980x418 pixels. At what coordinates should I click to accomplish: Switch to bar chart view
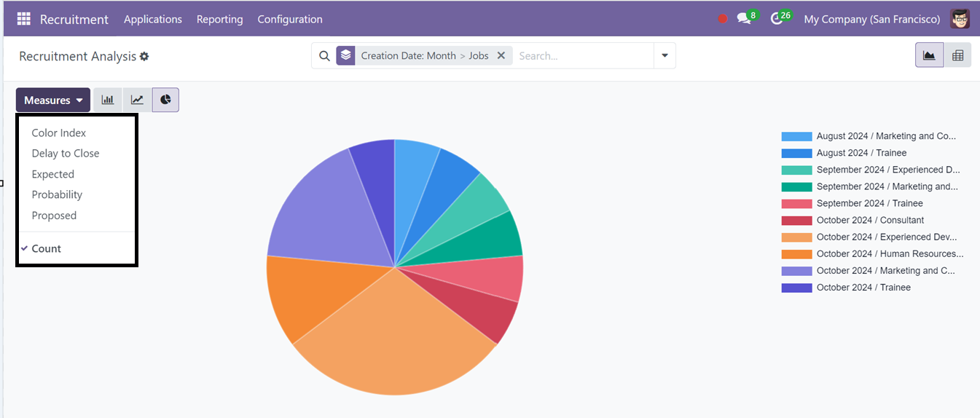(x=108, y=100)
